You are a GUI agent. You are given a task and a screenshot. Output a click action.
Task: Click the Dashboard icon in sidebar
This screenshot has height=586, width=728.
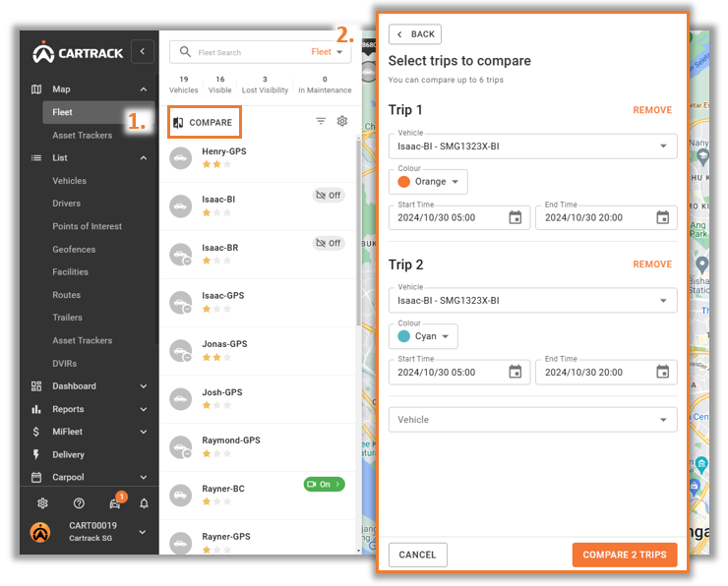36,386
